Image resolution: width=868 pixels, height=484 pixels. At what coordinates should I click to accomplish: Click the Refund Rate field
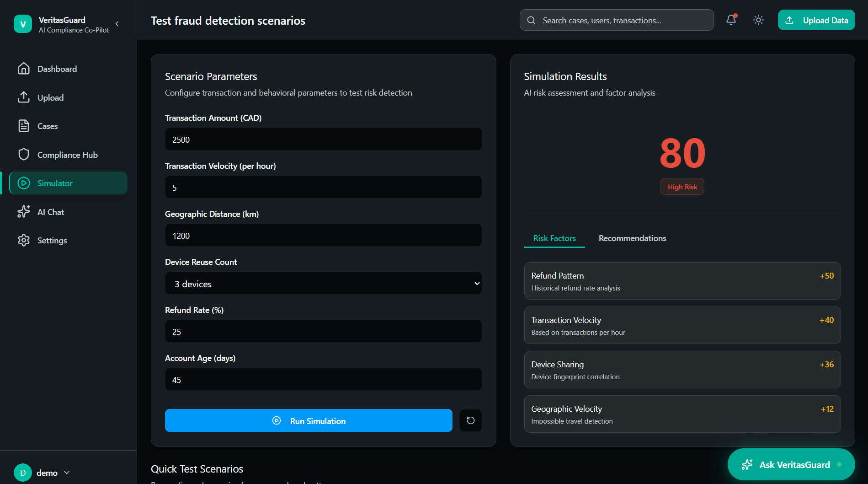[x=323, y=332]
